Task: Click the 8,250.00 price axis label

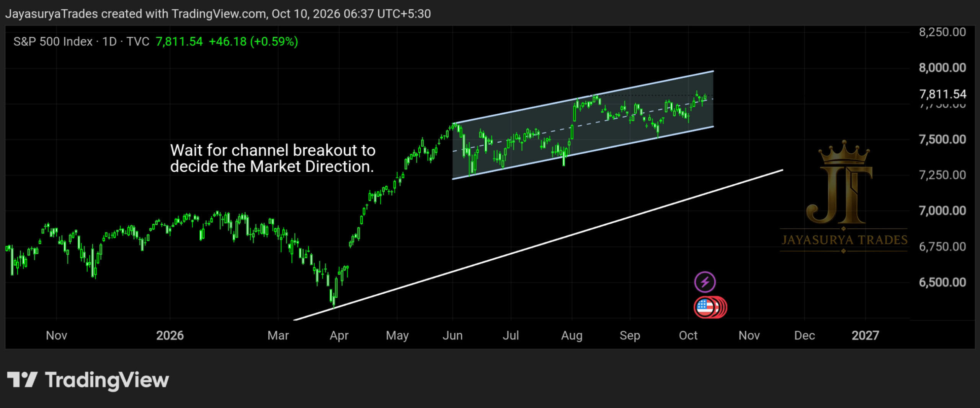Action: (x=942, y=32)
